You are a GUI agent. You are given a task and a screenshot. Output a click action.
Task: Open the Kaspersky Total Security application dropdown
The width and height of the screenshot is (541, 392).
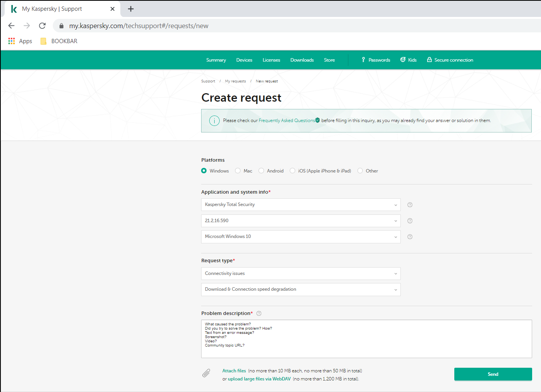(x=301, y=205)
